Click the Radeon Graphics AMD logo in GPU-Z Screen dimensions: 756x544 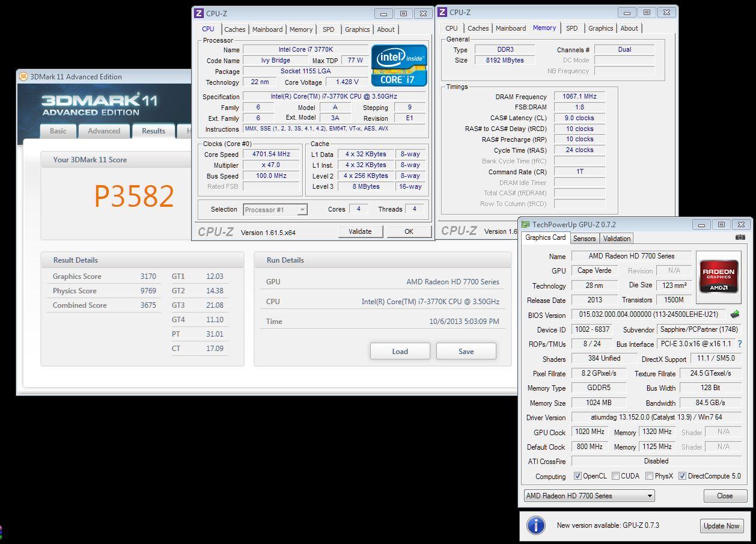tap(719, 276)
